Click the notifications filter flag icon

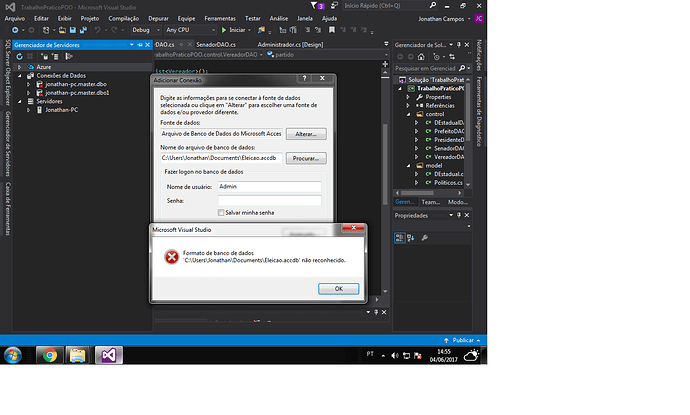coord(314,5)
